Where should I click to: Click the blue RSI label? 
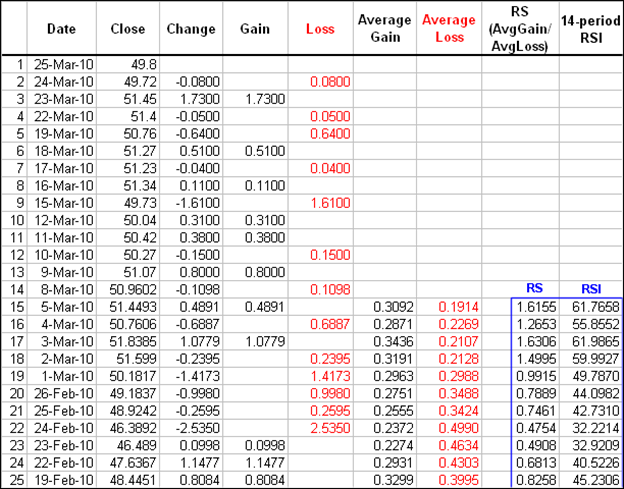click(x=591, y=289)
